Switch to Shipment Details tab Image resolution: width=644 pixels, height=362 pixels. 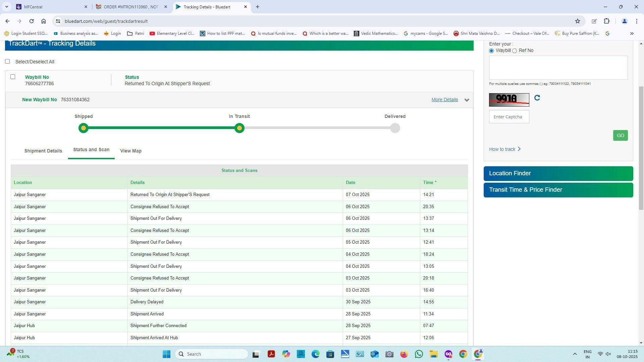pyautogui.click(x=43, y=151)
